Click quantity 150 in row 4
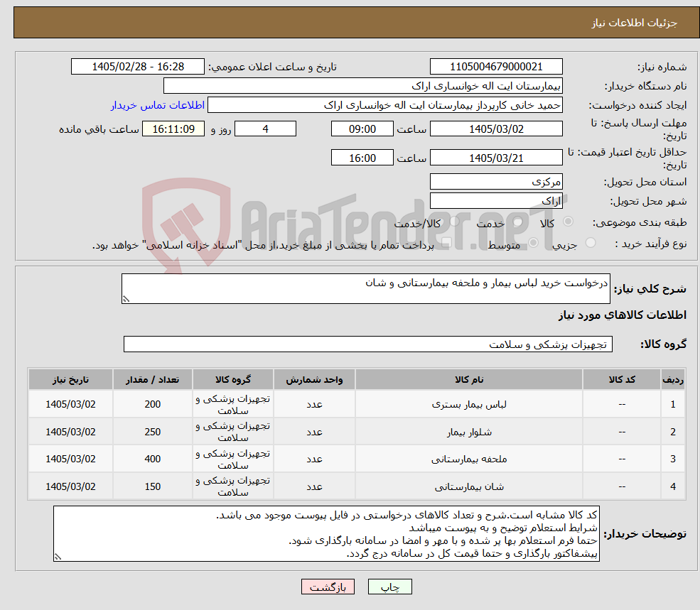 click(153, 486)
